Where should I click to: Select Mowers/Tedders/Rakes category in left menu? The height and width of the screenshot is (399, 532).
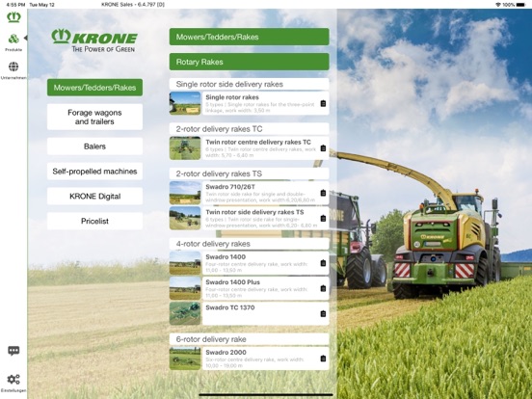94,88
